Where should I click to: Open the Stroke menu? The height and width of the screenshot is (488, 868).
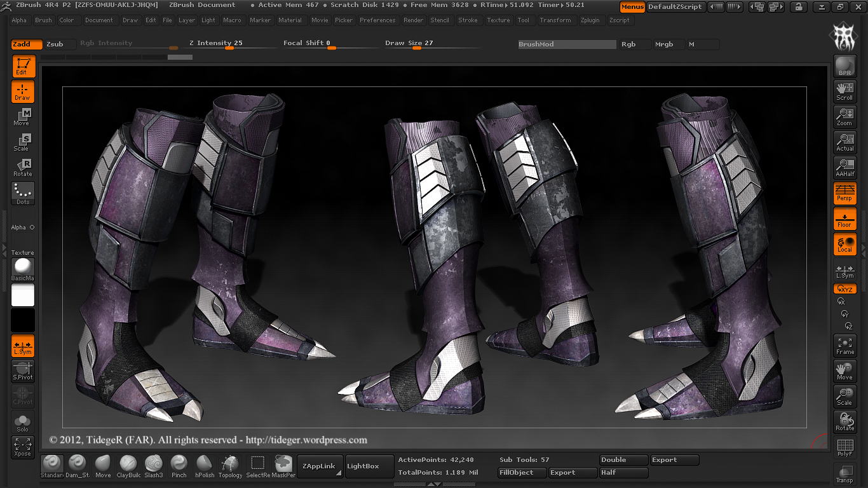(468, 20)
